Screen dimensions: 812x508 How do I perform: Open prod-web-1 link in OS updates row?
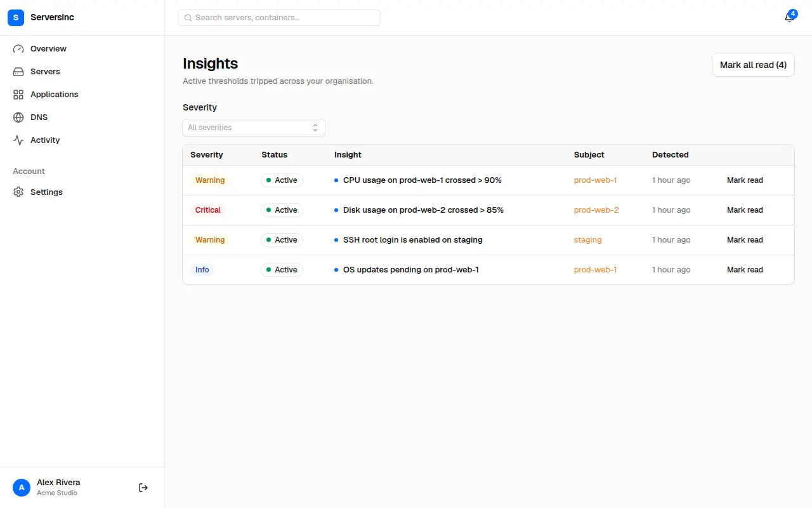click(595, 270)
